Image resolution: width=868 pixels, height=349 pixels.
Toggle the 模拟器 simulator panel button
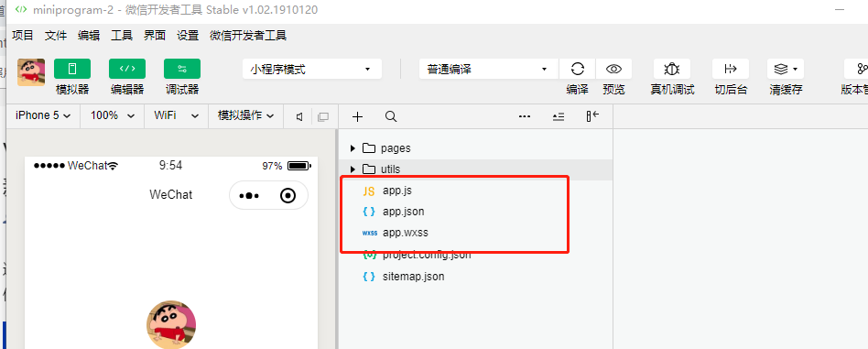click(x=72, y=69)
